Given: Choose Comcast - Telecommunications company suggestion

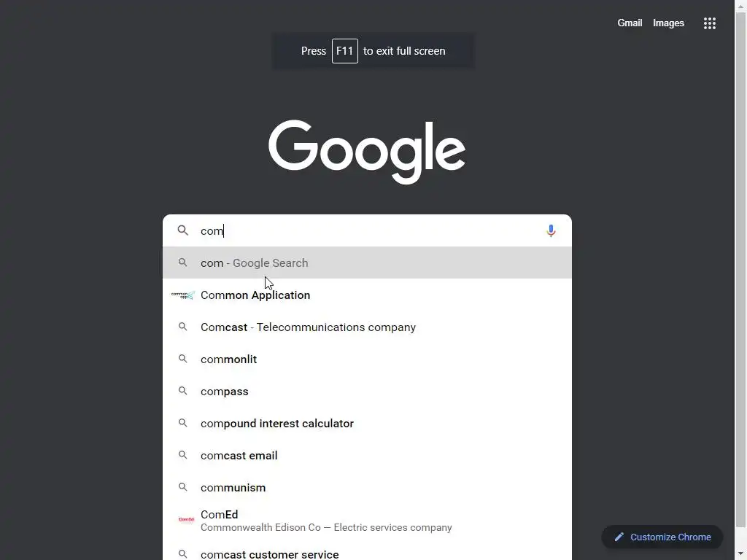Looking at the screenshot, I should [x=367, y=327].
